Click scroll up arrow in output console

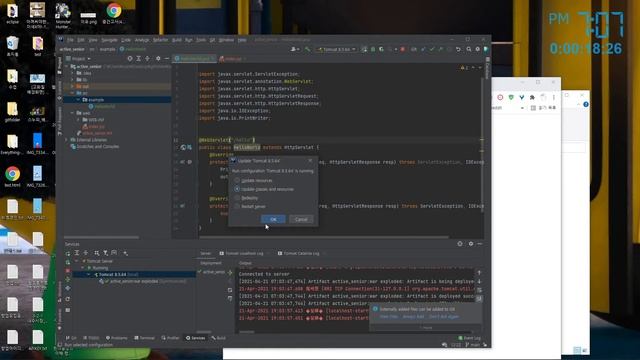(479, 273)
